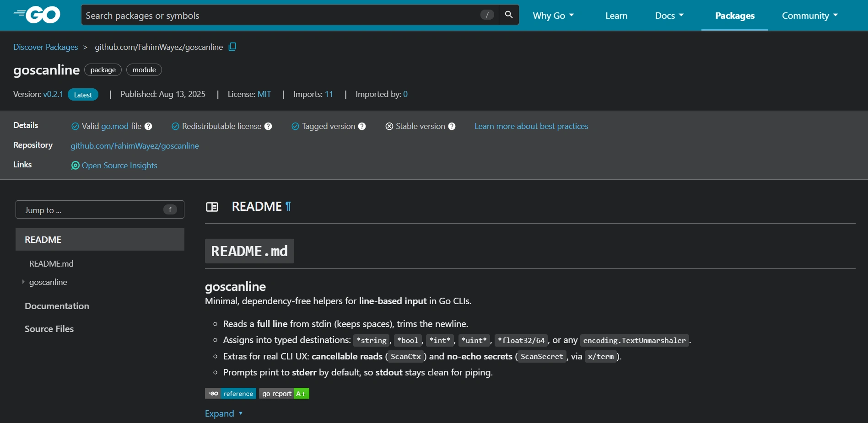Viewport: 868px width, 423px height.
Task: Click the ScanSecret code snippet
Action: pyautogui.click(x=542, y=357)
